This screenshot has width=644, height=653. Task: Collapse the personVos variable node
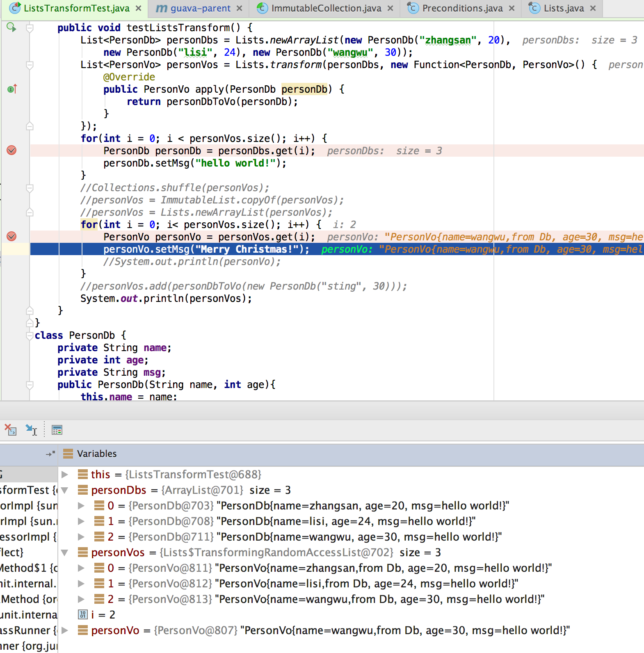point(65,553)
